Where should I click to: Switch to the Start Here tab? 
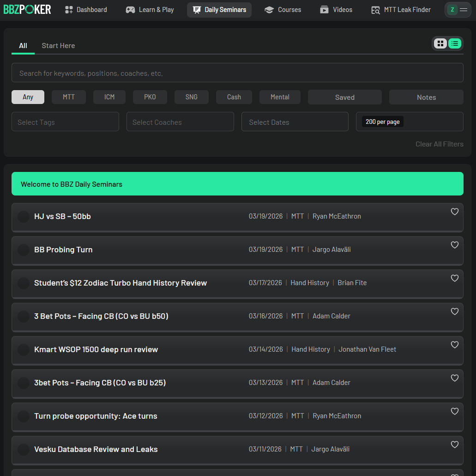point(58,46)
